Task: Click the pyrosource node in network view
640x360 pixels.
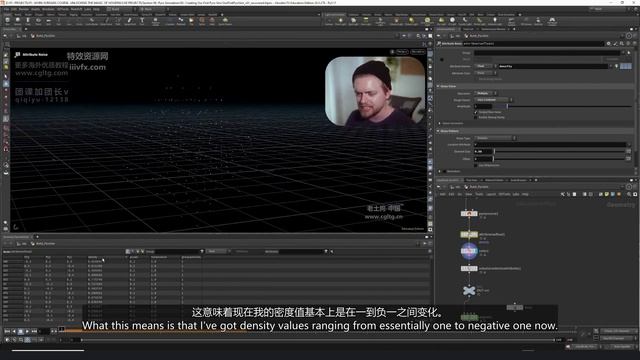Action: pyautogui.click(x=469, y=213)
